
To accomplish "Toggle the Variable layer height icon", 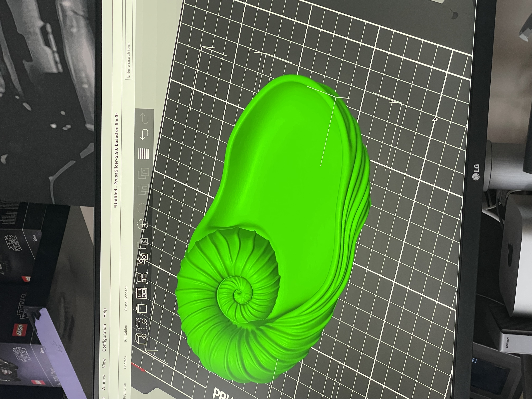I will pyautogui.click(x=144, y=154).
